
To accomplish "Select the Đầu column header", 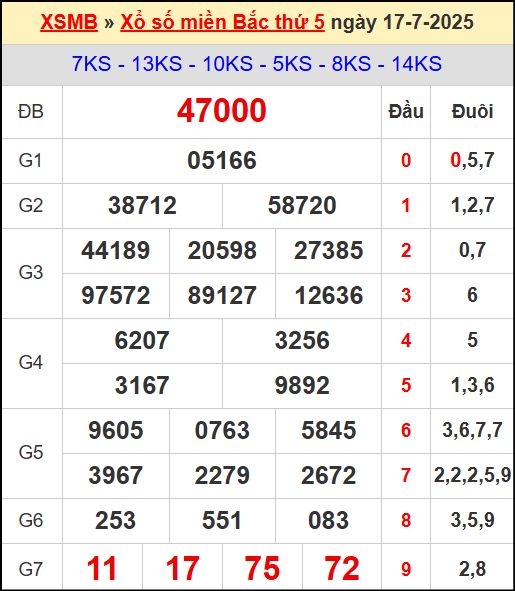I will pos(406,112).
